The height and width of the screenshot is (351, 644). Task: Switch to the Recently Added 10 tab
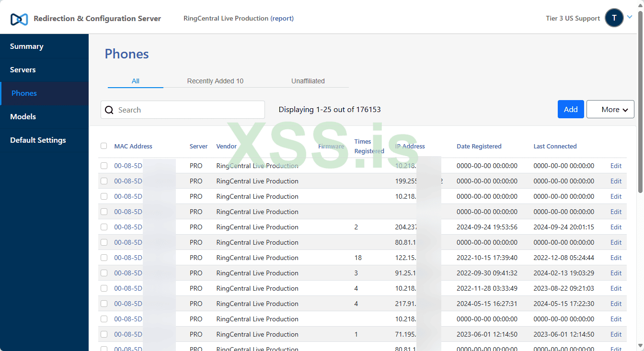tap(215, 81)
